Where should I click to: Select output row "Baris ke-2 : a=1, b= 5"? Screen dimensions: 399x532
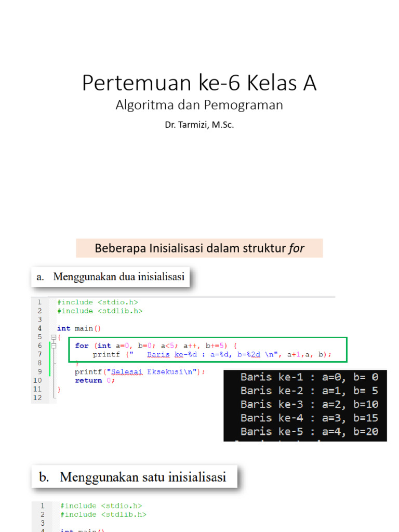pos(309,391)
